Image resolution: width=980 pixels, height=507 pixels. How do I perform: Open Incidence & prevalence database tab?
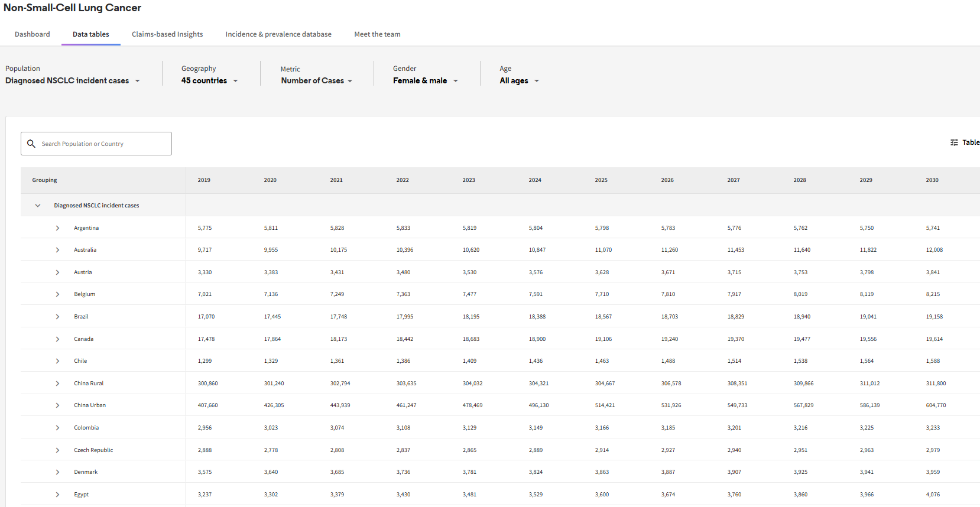[278, 34]
